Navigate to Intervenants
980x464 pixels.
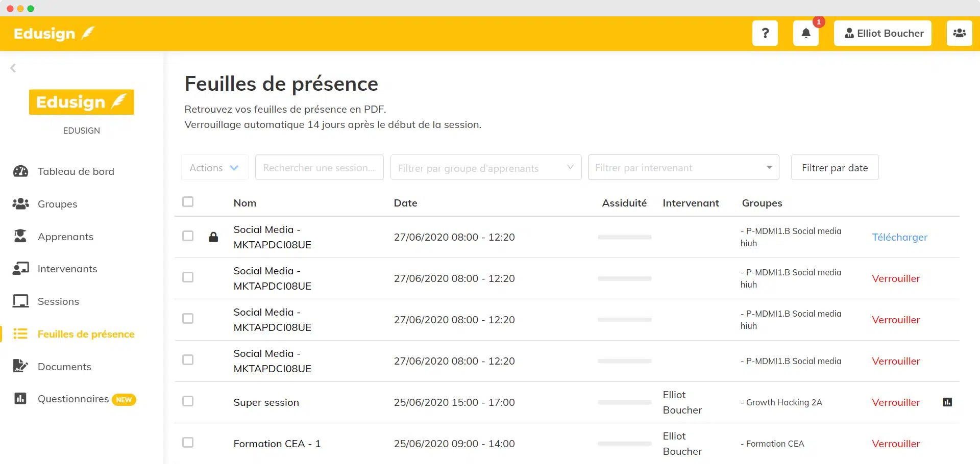tap(67, 269)
